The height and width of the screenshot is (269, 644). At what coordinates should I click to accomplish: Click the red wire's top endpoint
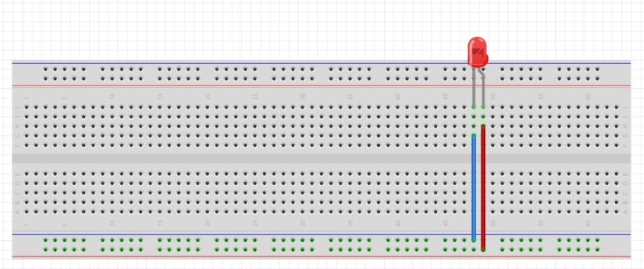(484, 126)
